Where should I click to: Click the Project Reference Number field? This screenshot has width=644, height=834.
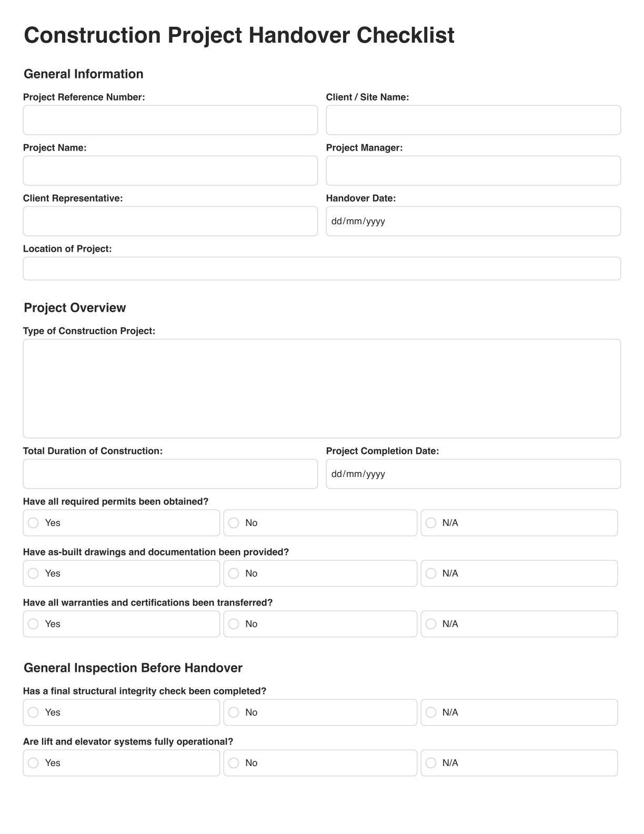pyautogui.click(x=170, y=120)
